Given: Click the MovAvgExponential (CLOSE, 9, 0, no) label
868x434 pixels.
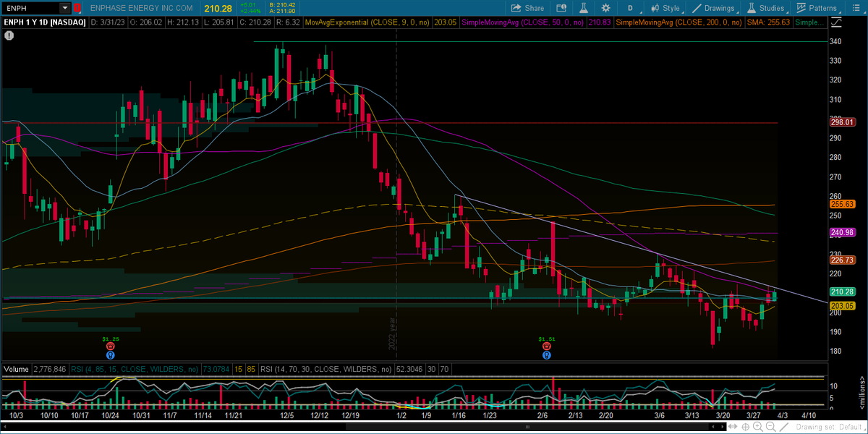Looking at the screenshot, I should coord(367,22).
